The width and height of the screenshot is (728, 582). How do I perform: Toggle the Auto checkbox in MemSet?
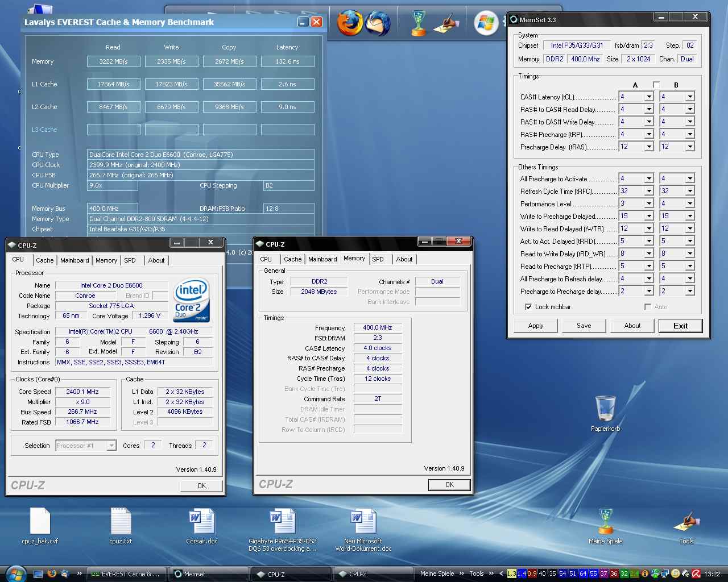click(647, 307)
